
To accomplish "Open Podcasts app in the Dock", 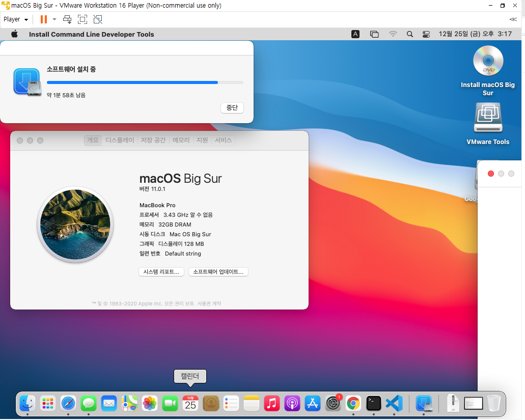I will click(x=292, y=403).
